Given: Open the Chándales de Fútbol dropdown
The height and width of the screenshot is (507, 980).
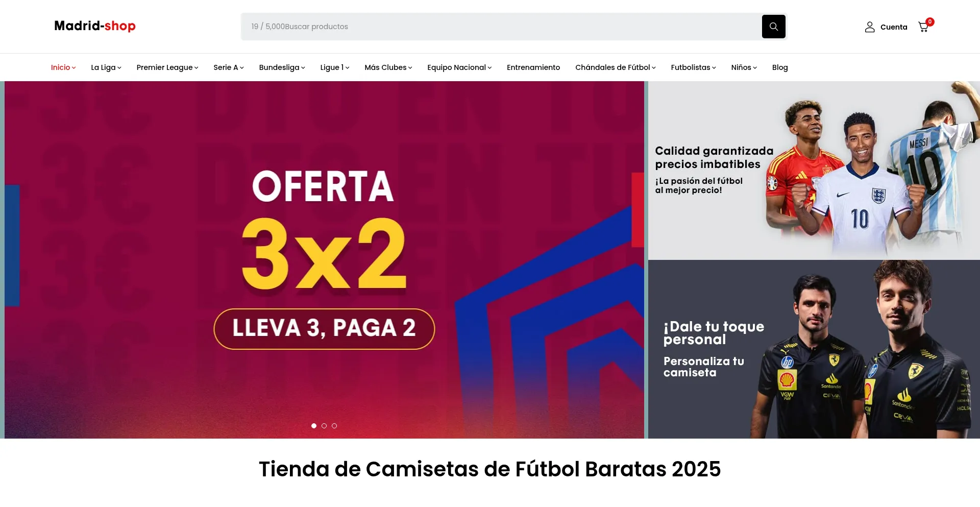Looking at the screenshot, I should (616, 67).
